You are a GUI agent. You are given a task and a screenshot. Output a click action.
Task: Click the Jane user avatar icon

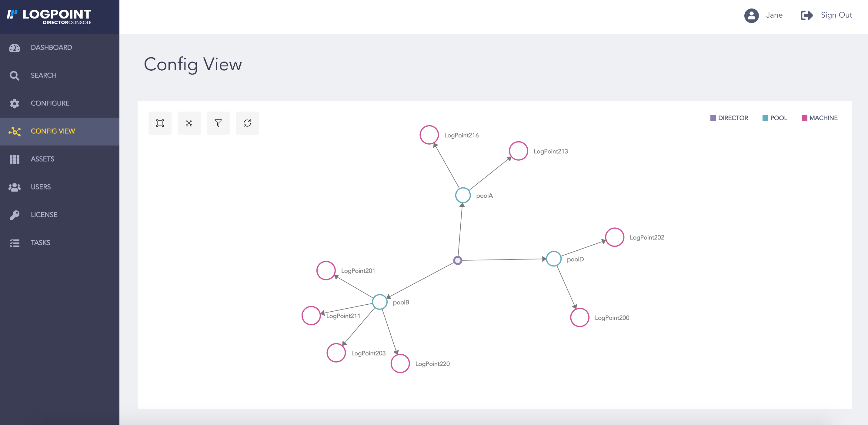[x=751, y=15]
